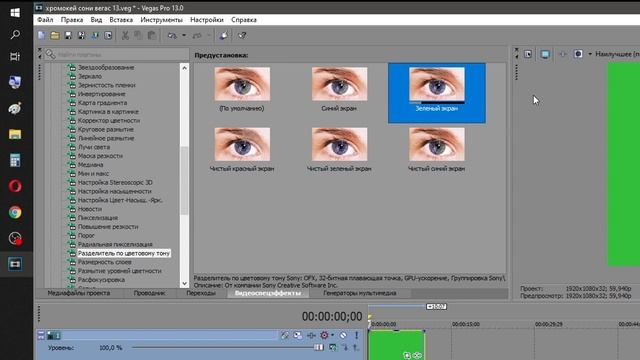Toggle Mute on video track
The image size is (640, 360).
pyautogui.click(x=343, y=336)
